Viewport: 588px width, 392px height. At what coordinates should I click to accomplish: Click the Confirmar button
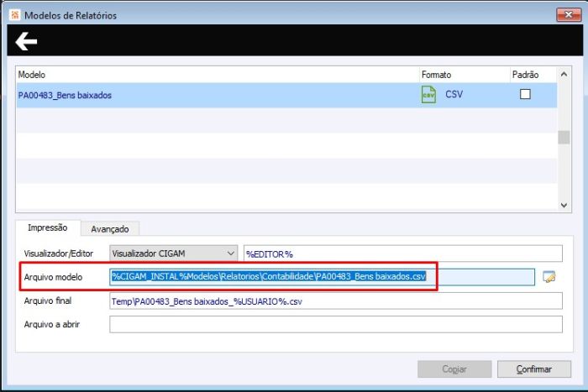pyautogui.click(x=534, y=369)
